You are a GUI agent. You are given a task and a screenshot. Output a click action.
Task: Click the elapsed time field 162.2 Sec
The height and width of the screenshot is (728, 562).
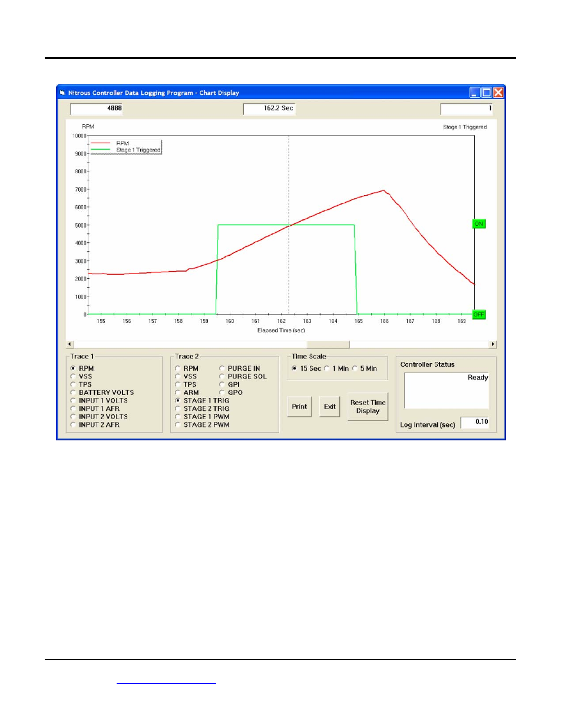point(269,108)
